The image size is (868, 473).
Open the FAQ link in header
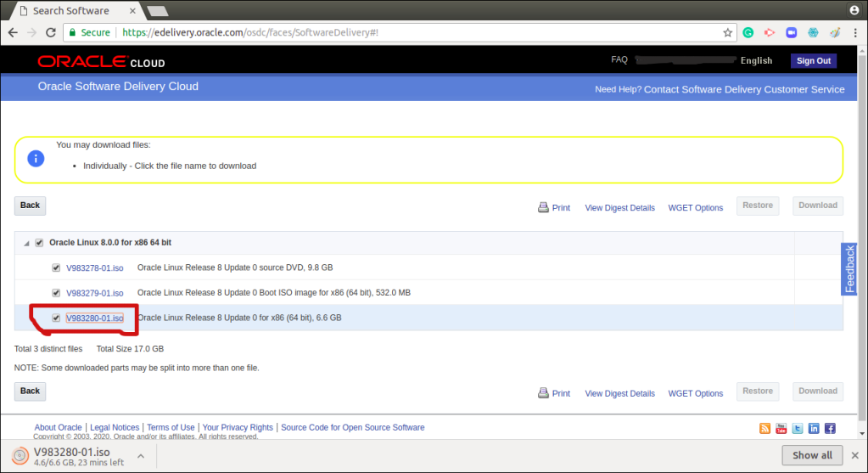(x=619, y=59)
